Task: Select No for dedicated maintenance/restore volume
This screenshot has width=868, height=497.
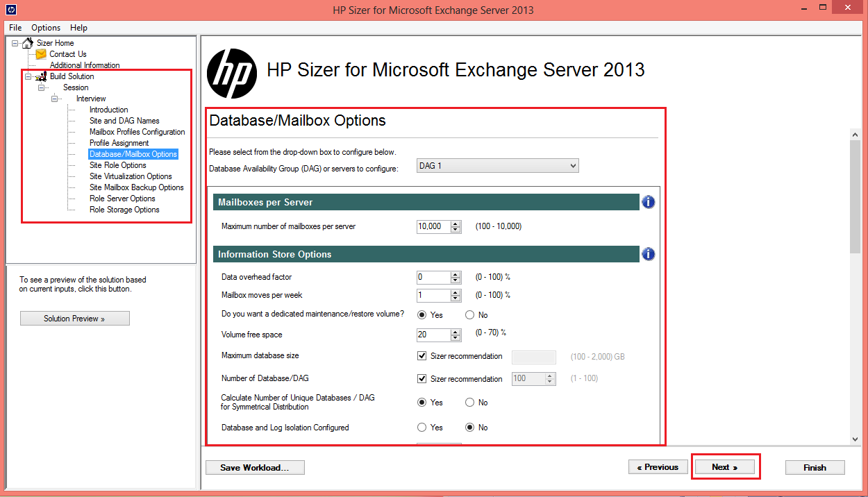Action: click(470, 315)
